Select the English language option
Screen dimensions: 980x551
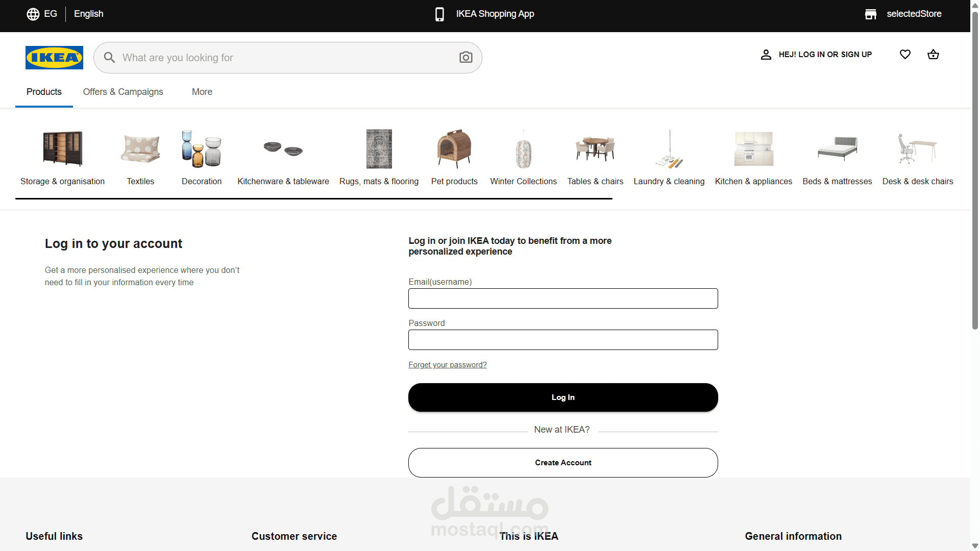click(x=88, y=14)
